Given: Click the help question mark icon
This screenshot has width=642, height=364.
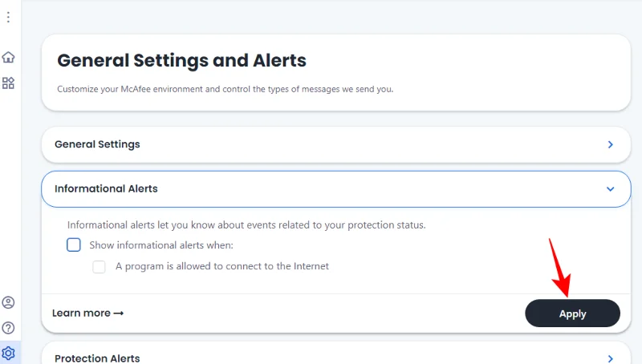Looking at the screenshot, I should coord(8,328).
